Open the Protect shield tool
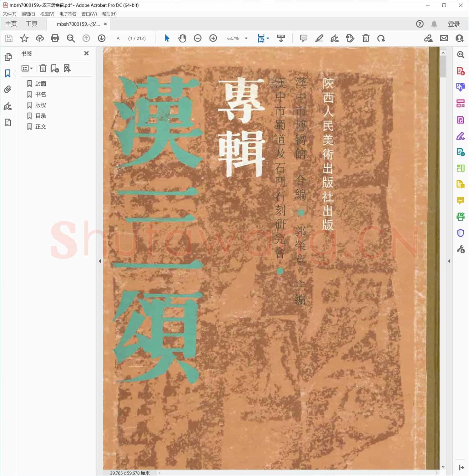Screen dimensions: 469x476 coord(460,233)
